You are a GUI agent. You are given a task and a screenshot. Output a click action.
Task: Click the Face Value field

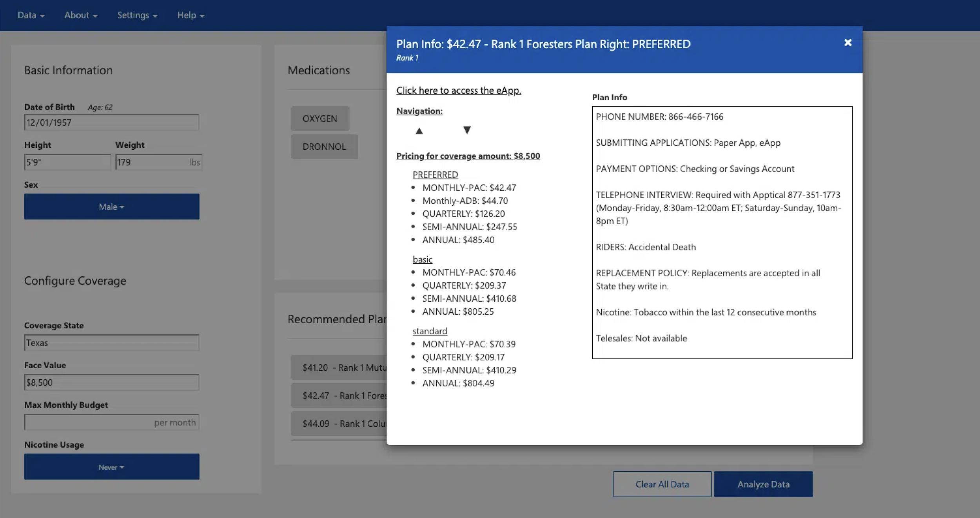tap(112, 382)
